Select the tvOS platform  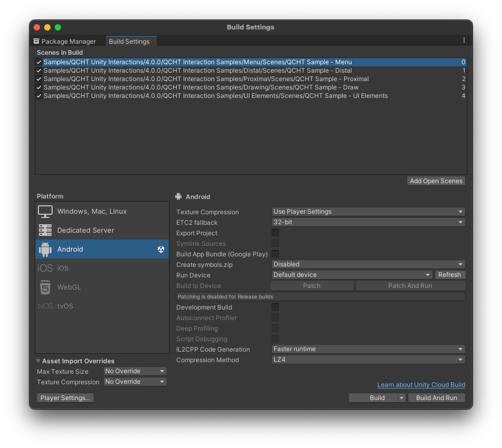(102, 306)
